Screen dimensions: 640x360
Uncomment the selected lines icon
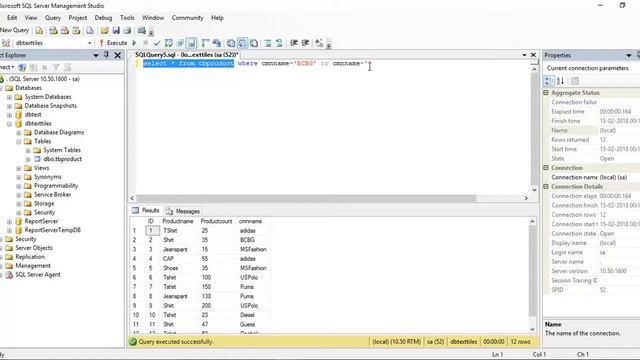click(279, 43)
